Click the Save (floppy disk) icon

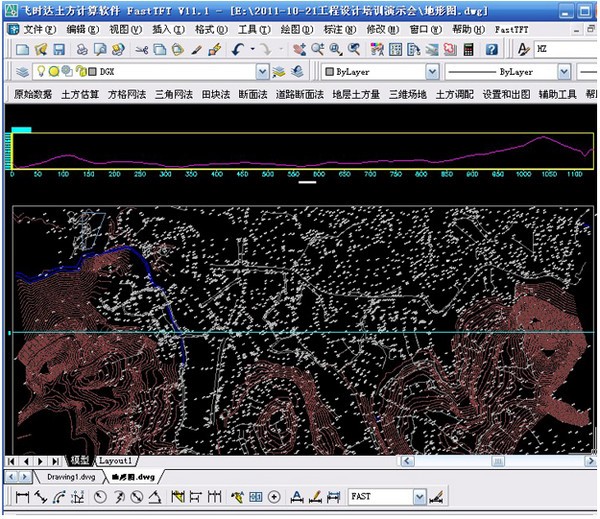click(x=59, y=48)
